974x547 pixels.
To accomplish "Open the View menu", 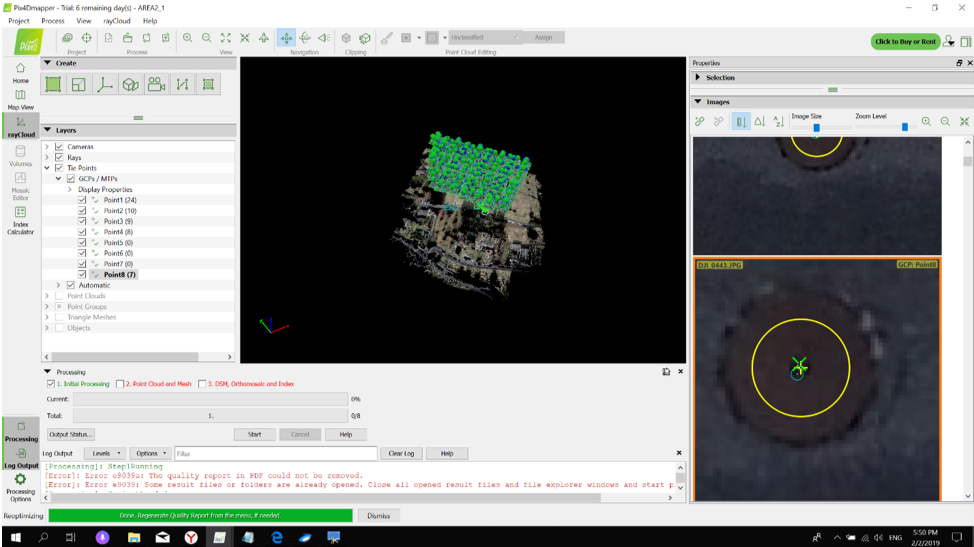I will (83, 20).
